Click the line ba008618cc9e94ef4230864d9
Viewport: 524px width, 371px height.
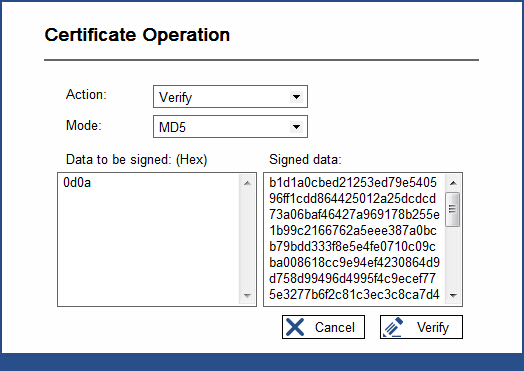(354, 263)
